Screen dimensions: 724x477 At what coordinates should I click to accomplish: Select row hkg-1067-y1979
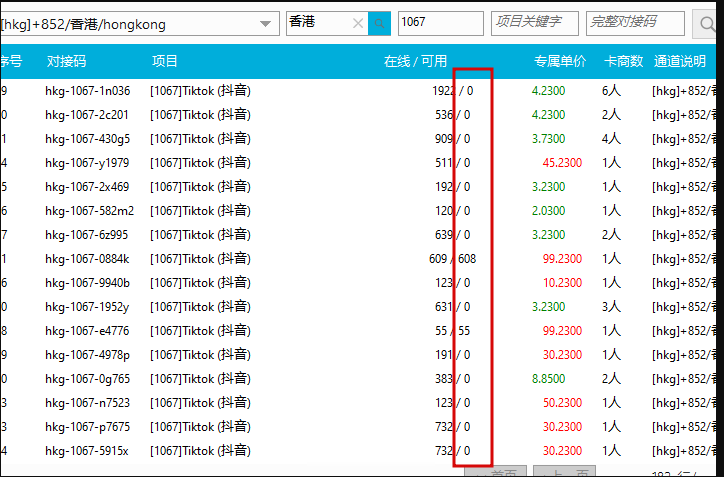point(358,163)
